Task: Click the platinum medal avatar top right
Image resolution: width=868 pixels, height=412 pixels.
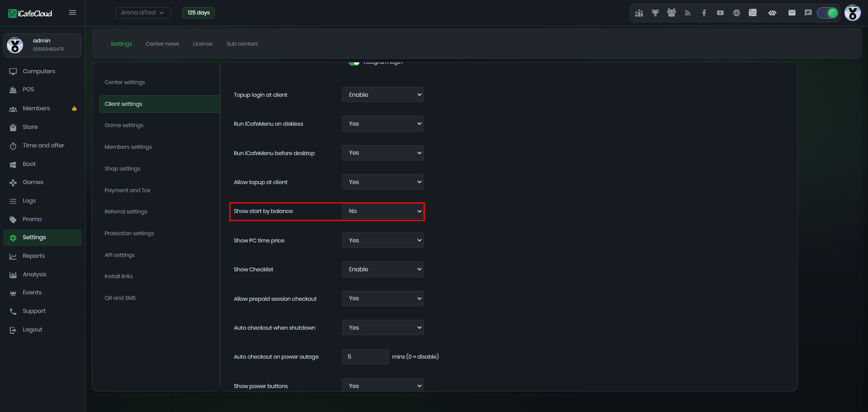Action: point(853,13)
